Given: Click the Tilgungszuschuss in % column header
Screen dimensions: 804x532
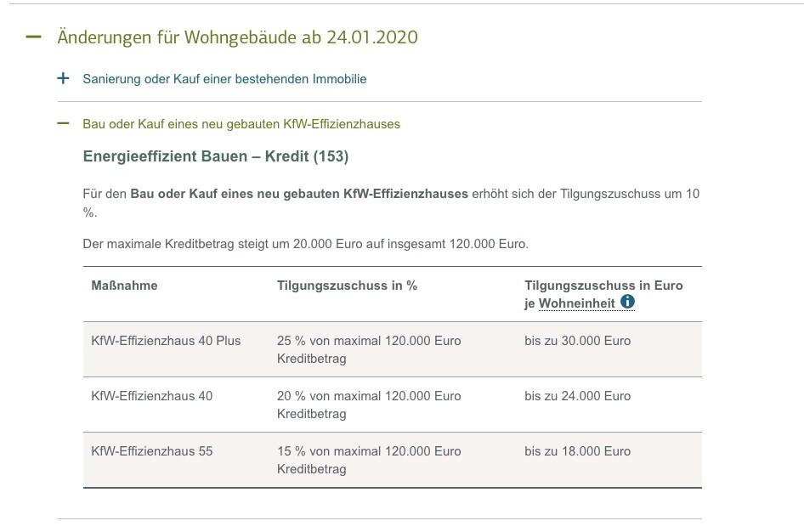Looking at the screenshot, I should tap(347, 286).
